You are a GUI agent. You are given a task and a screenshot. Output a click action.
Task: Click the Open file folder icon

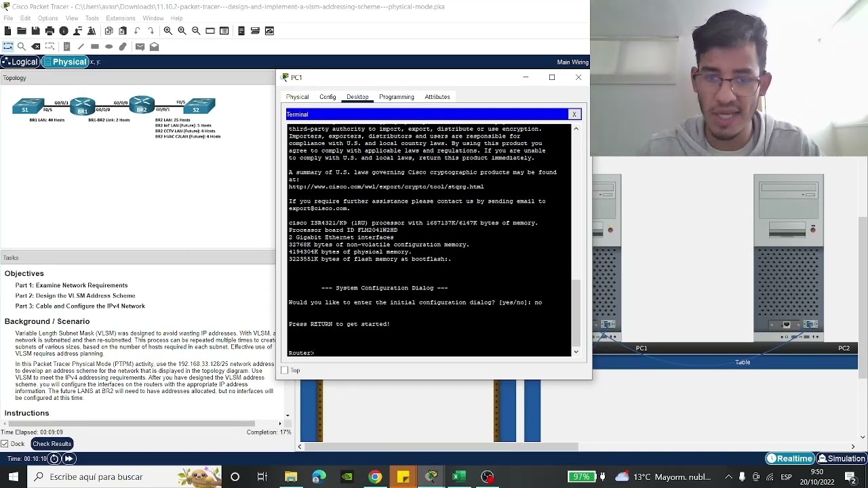22,30
